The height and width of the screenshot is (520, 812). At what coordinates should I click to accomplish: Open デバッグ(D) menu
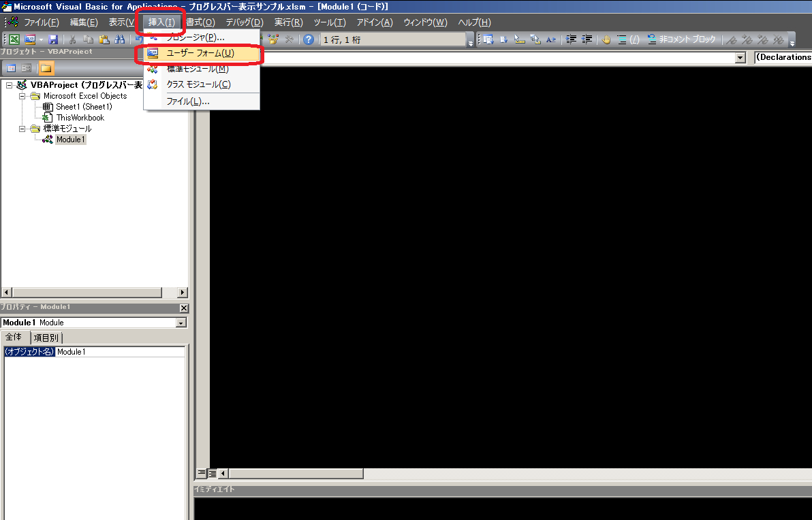coord(245,22)
